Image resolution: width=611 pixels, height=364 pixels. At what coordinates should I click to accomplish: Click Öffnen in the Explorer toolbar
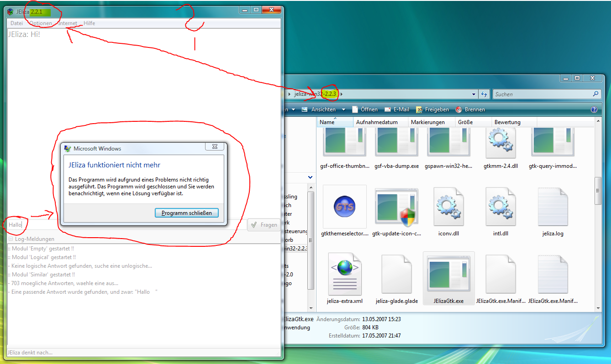(364, 109)
